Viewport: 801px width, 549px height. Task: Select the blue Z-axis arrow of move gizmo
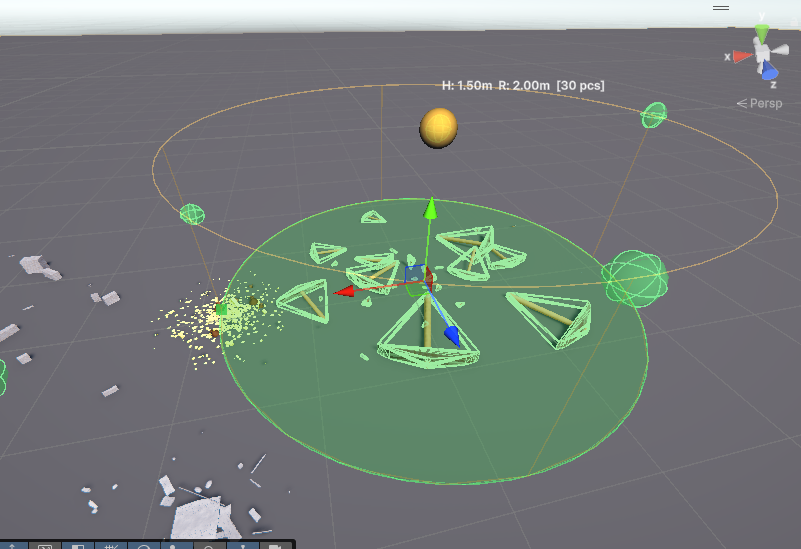(451, 335)
